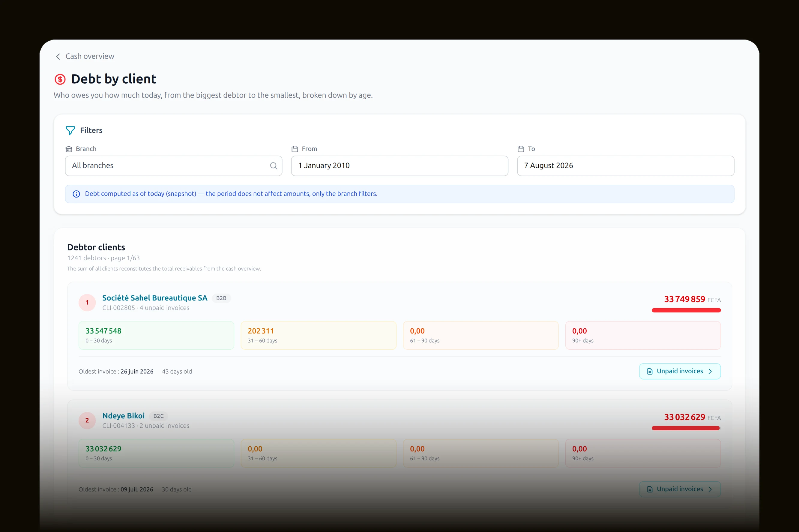Click the 33 749 859 FCFA total
Viewport: 799px width, 532px height.
[693, 299]
